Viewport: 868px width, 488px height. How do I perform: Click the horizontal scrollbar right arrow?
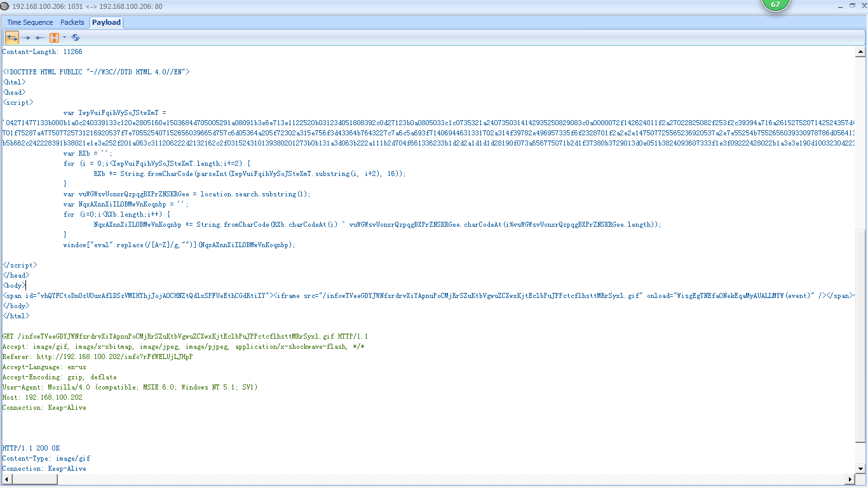850,479
